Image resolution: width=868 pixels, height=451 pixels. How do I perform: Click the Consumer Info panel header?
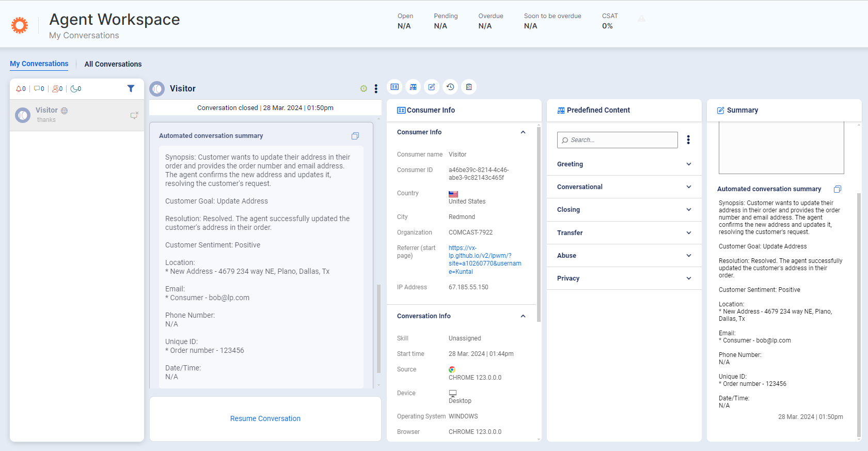pyautogui.click(x=464, y=110)
